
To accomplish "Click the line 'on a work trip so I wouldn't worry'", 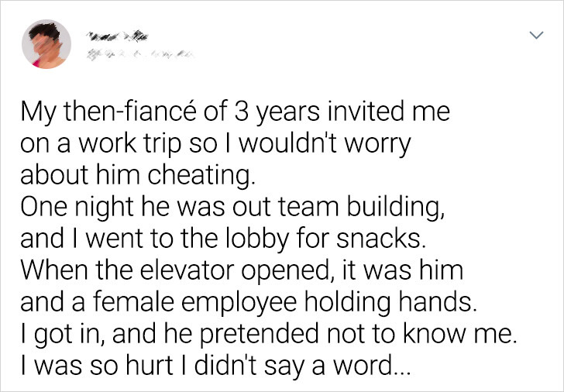I will click(215, 144).
